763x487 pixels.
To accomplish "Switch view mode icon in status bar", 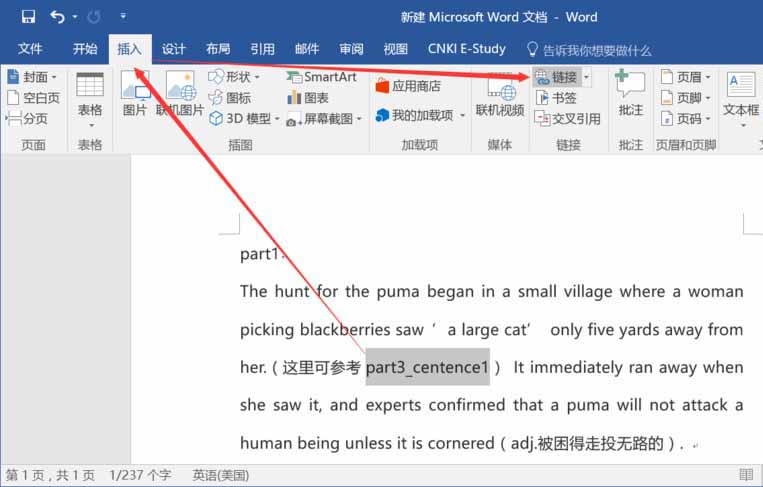I will 746,474.
